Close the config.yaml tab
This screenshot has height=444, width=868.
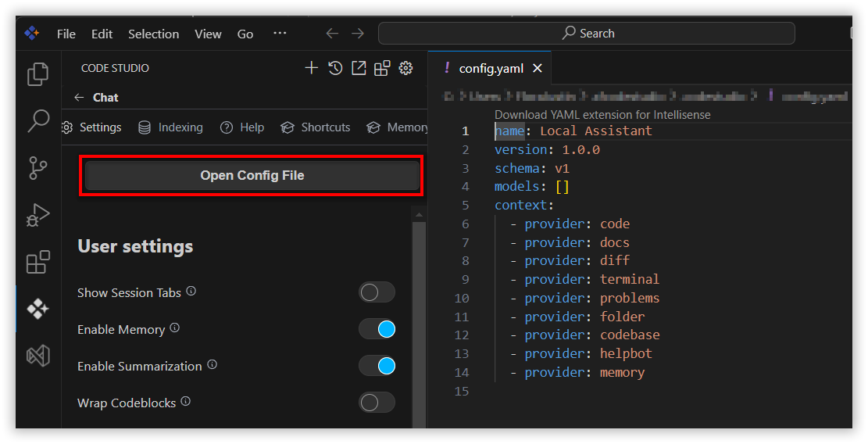(537, 69)
